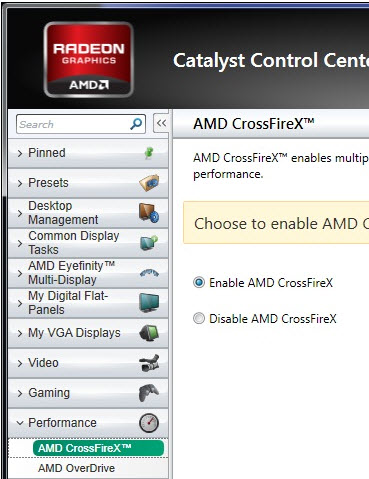369x479 pixels.
Task: Click the My Digital Flat-Panels monitor icon
Action: 149,303
